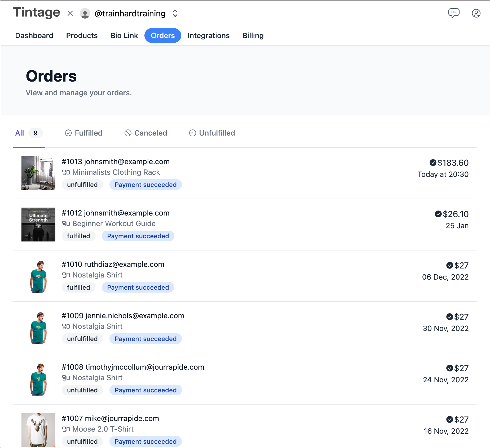The height and width of the screenshot is (448, 490).
Task: Go to the Integrations tab
Action: pos(208,35)
